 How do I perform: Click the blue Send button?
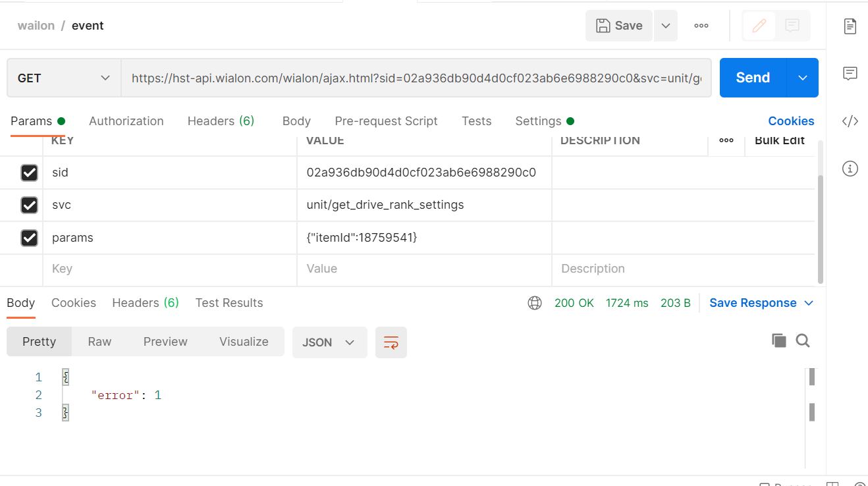point(752,78)
